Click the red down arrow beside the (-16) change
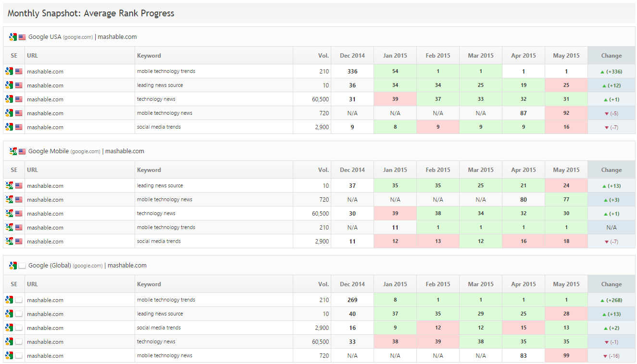This screenshot has width=637, height=364. click(605, 356)
